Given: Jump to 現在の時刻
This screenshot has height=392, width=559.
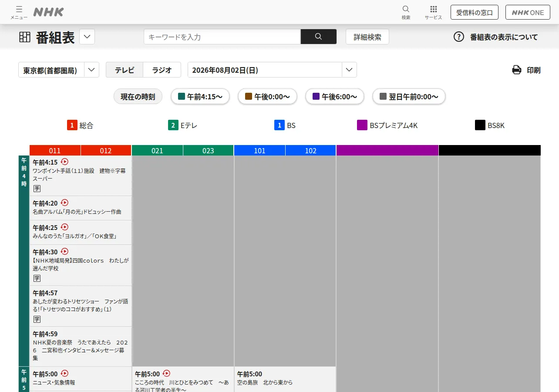Looking at the screenshot, I should pos(138,97).
